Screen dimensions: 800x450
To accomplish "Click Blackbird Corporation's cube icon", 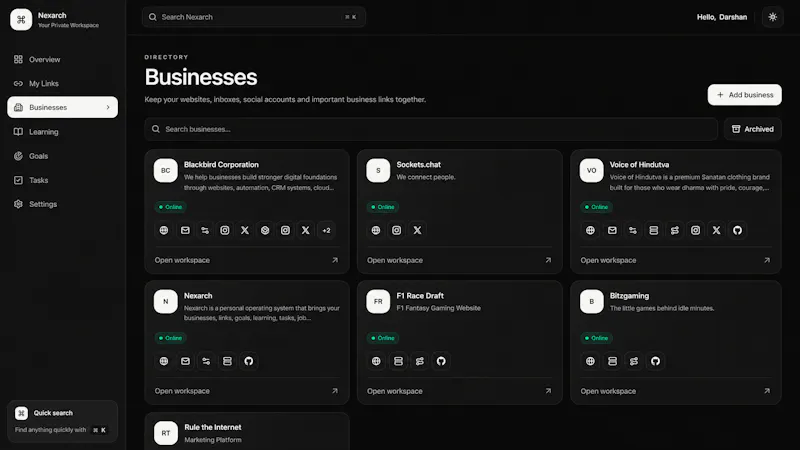I will tap(265, 230).
